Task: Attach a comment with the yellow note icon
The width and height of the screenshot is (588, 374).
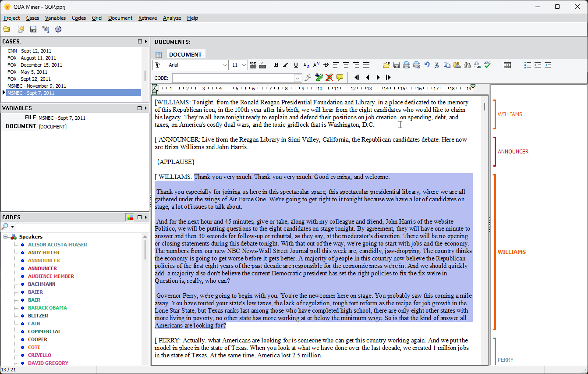Action: 340,78
